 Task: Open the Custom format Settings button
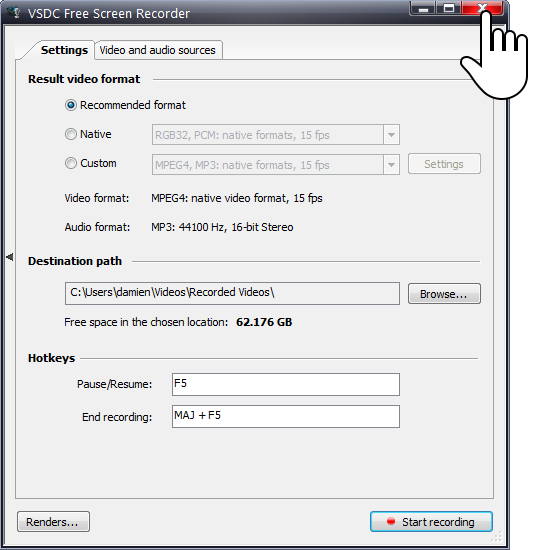coord(444,164)
